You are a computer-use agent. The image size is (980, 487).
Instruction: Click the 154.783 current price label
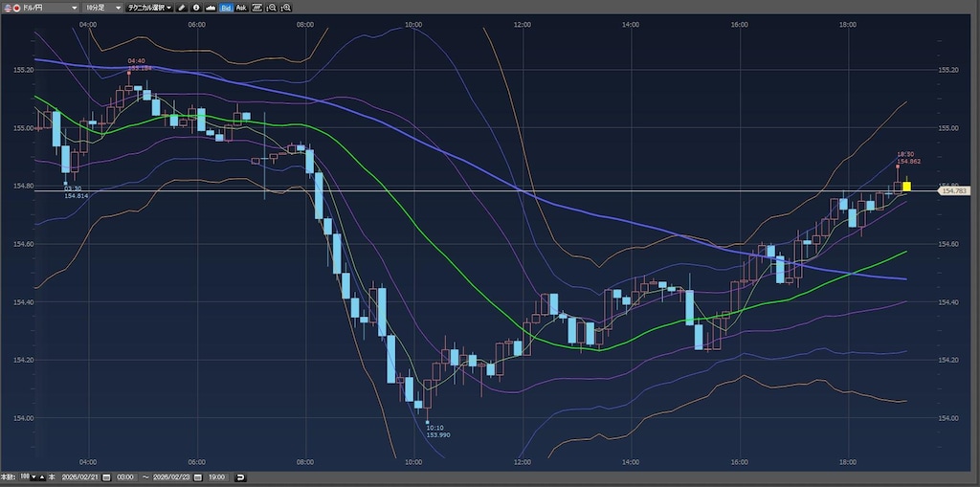954,191
